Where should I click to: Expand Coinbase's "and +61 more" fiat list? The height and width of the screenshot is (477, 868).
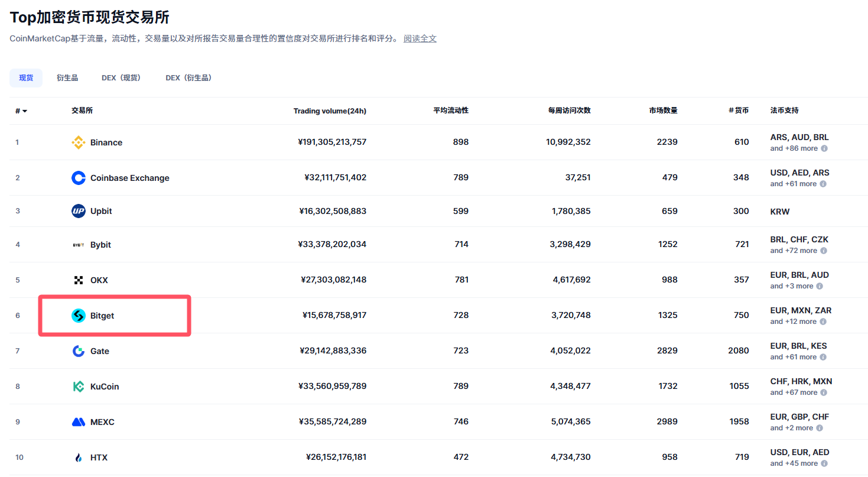[793, 184]
